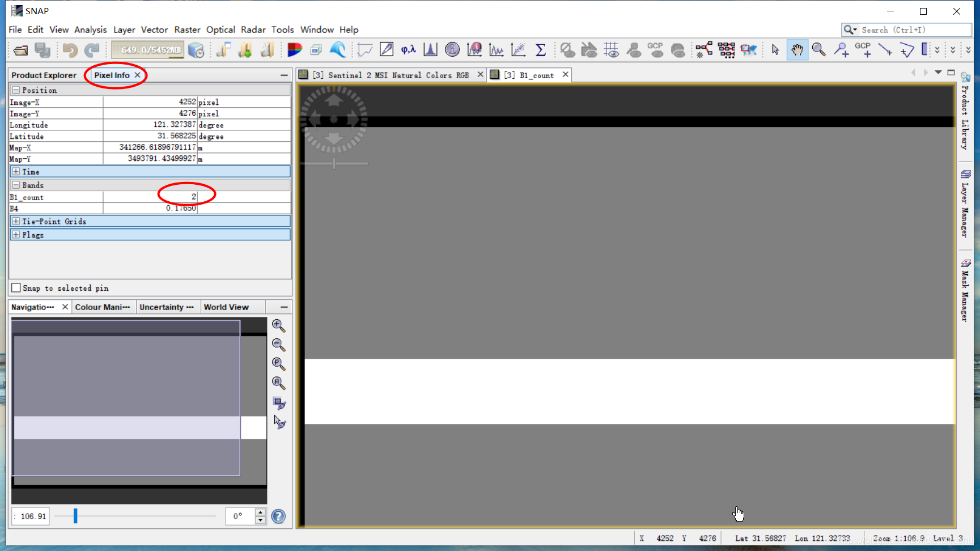Image resolution: width=980 pixels, height=551 pixels.
Task: Open the Optical menu
Action: coord(220,29)
